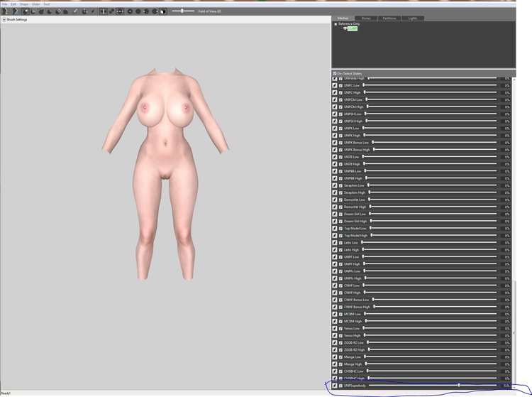The image size is (532, 397).
Task: Click the pencil edit icon for Top Model High
Action: (x=335, y=235)
